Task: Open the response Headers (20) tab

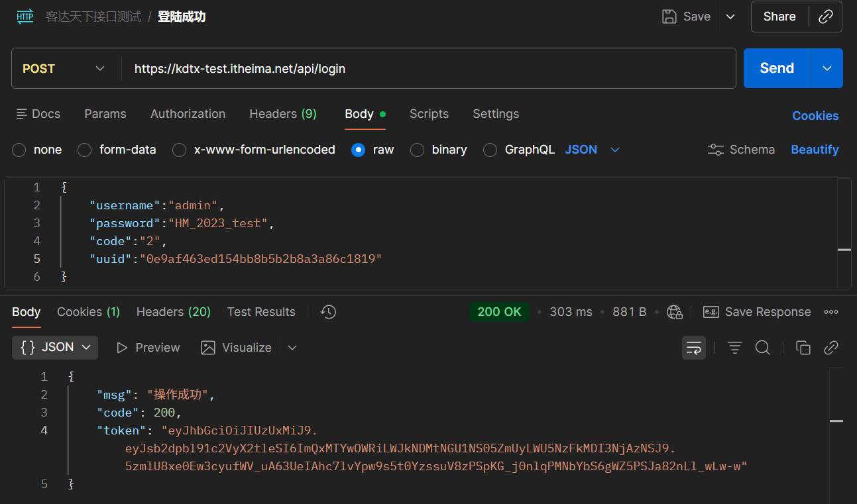Action: pos(174,312)
